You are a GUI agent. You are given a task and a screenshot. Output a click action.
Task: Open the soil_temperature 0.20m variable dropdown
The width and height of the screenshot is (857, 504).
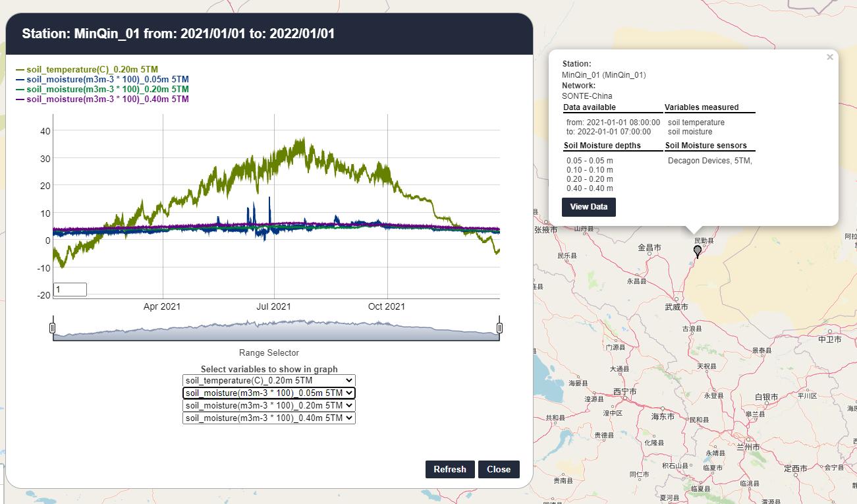[x=269, y=380]
